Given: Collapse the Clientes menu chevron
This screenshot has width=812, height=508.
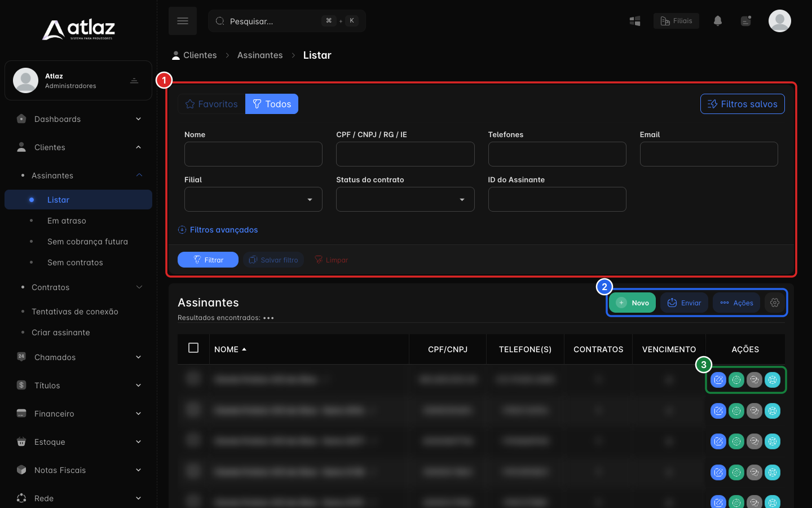Looking at the screenshot, I should pos(139,147).
